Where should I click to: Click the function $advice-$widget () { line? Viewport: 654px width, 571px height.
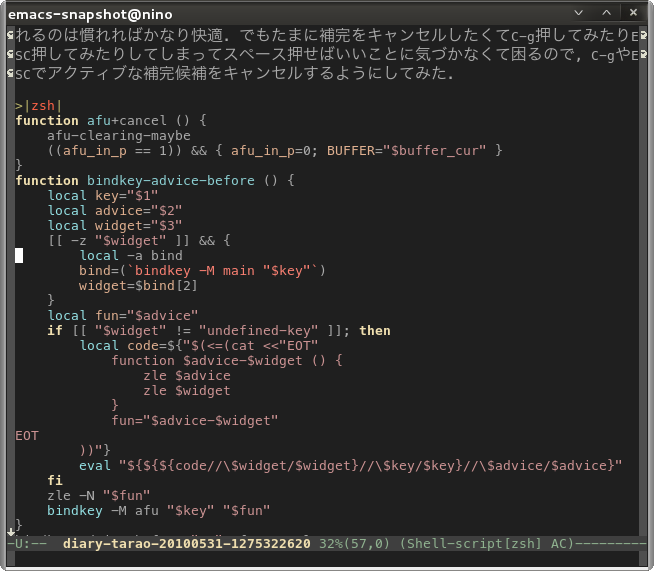point(227,361)
